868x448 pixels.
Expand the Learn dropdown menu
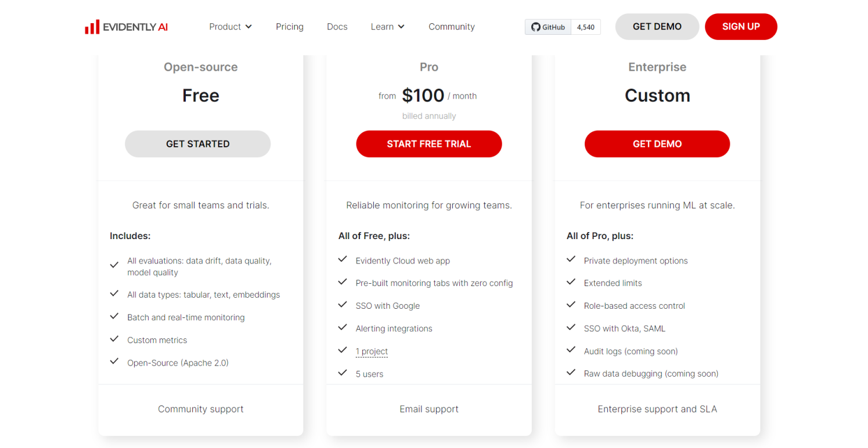tap(387, 27)
